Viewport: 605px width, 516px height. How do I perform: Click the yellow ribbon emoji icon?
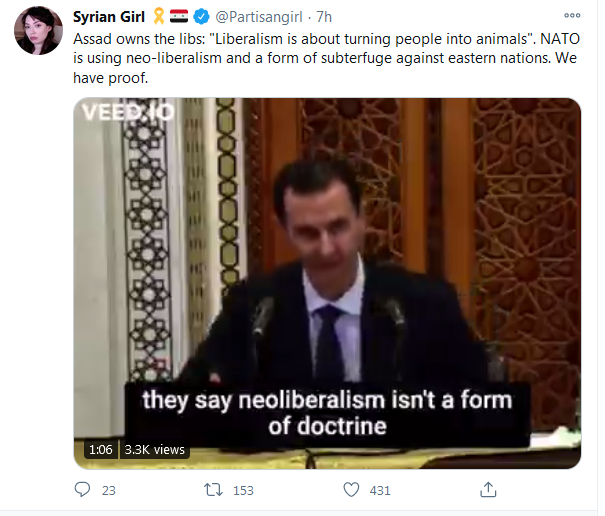click(159, 17)
